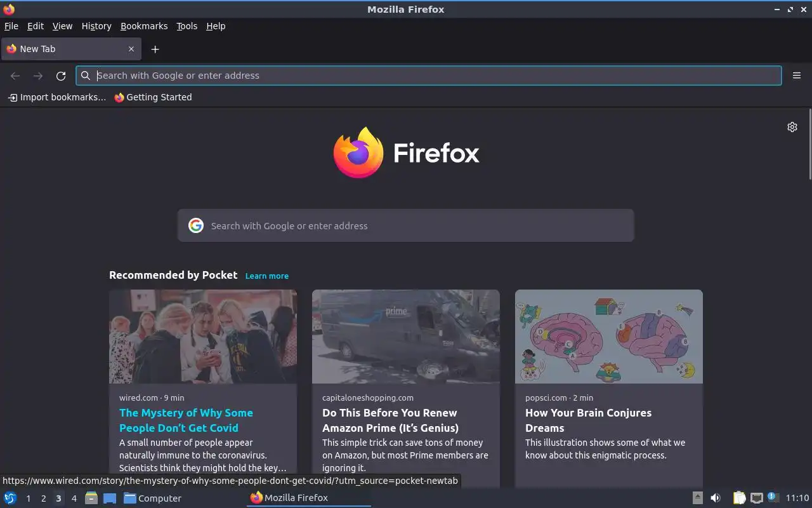Click the Amazon Prime van thumbnail
The image size is (812, 508).
pos(406,337)
